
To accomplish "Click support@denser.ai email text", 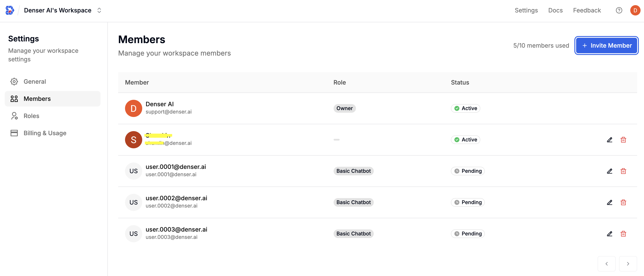I will pos(168,112).
